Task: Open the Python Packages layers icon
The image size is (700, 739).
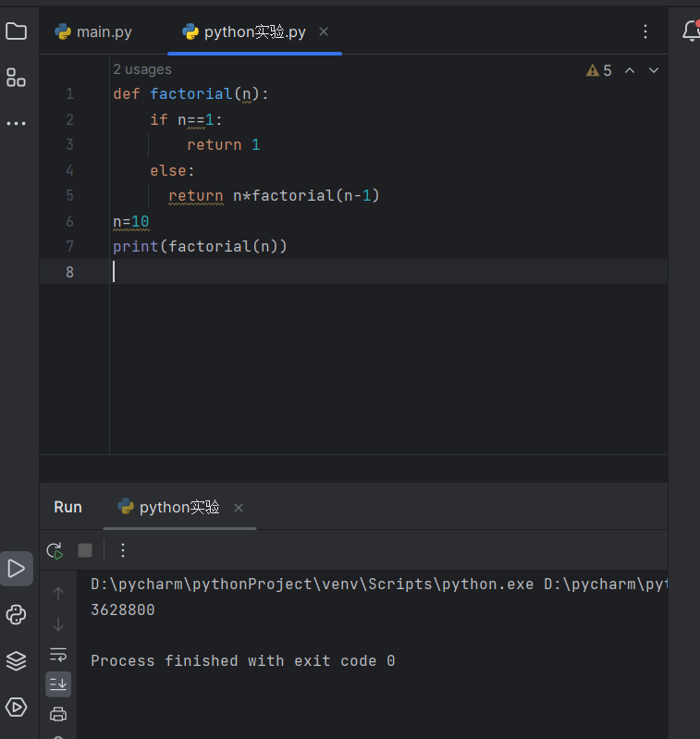Action: 17,660
